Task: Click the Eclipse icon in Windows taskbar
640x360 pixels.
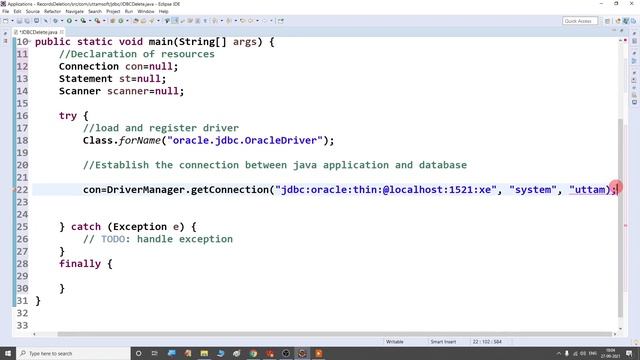Action: click(x=302, y=353)
